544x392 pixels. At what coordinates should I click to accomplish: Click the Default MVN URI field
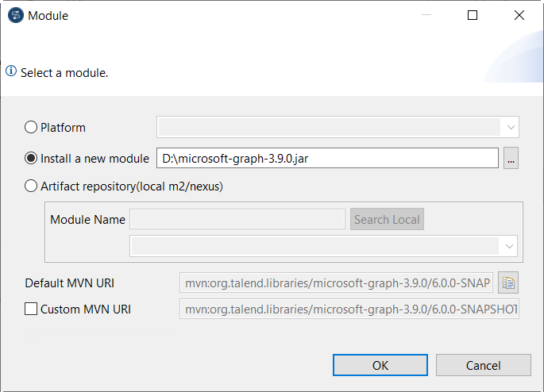pyautogui.click(x=336, y=282)
